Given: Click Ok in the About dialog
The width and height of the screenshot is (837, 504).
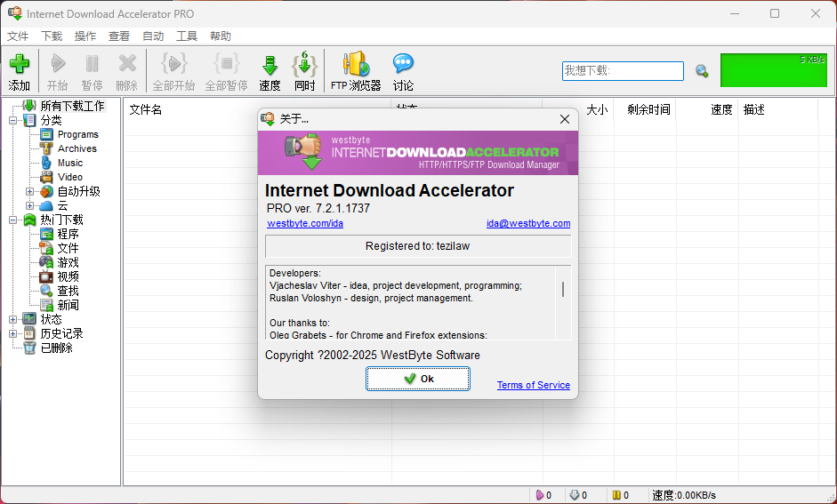Looking at the screenshot, I should click(x=418, y=379).
